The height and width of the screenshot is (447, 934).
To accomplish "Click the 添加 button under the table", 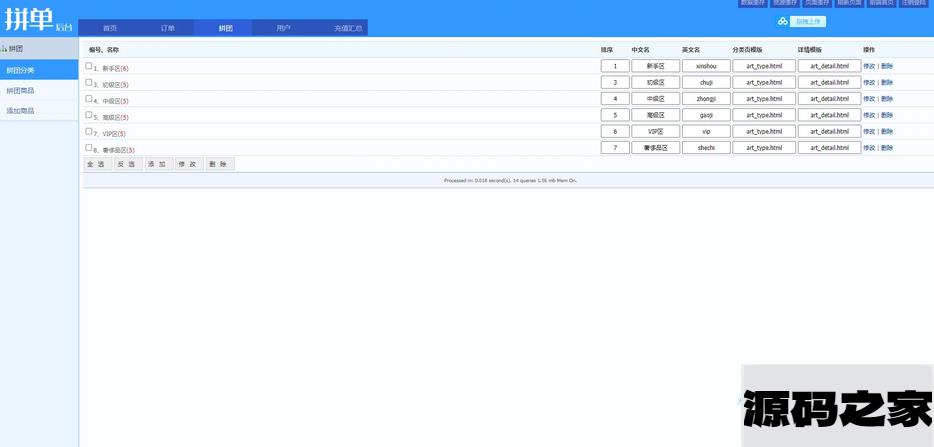I will (157, 164).
